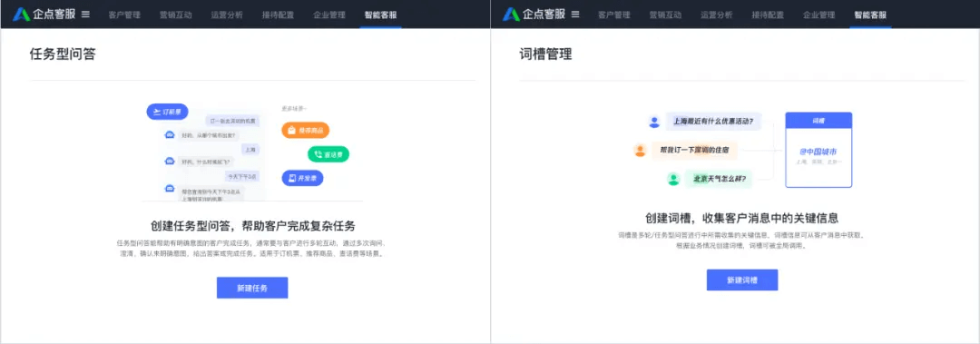The image size is (980, 344).
Task: Open 企业管理 menu on 任务型问答 page
Action: coord(329,15)
